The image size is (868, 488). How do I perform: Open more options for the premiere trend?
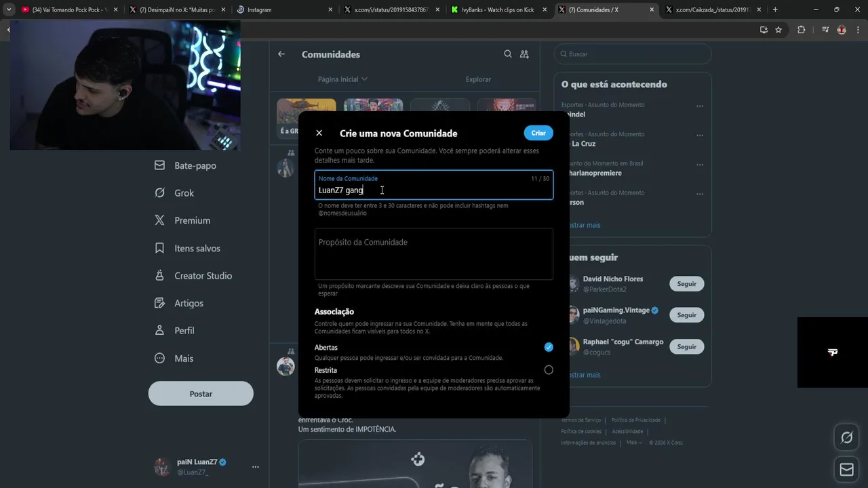700,165
